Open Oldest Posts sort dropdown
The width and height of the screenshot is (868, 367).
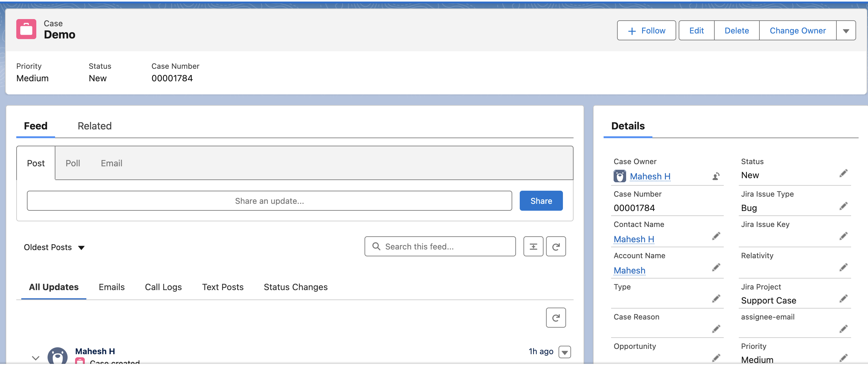tap(54, 248)
